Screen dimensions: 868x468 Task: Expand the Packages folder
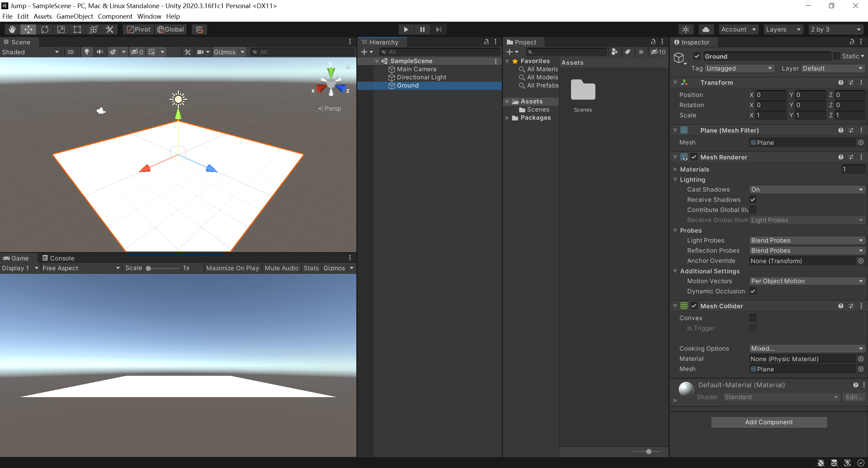507,118
